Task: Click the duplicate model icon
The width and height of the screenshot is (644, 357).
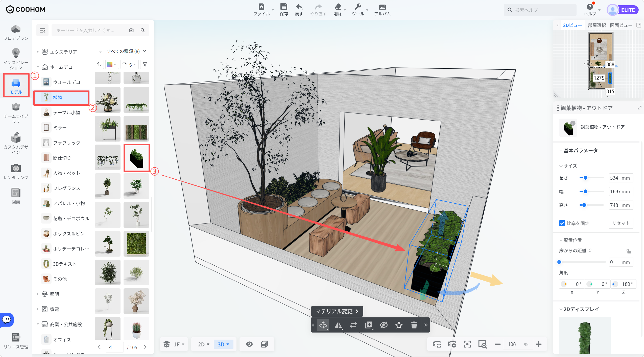Action: (x=368, y=325)
